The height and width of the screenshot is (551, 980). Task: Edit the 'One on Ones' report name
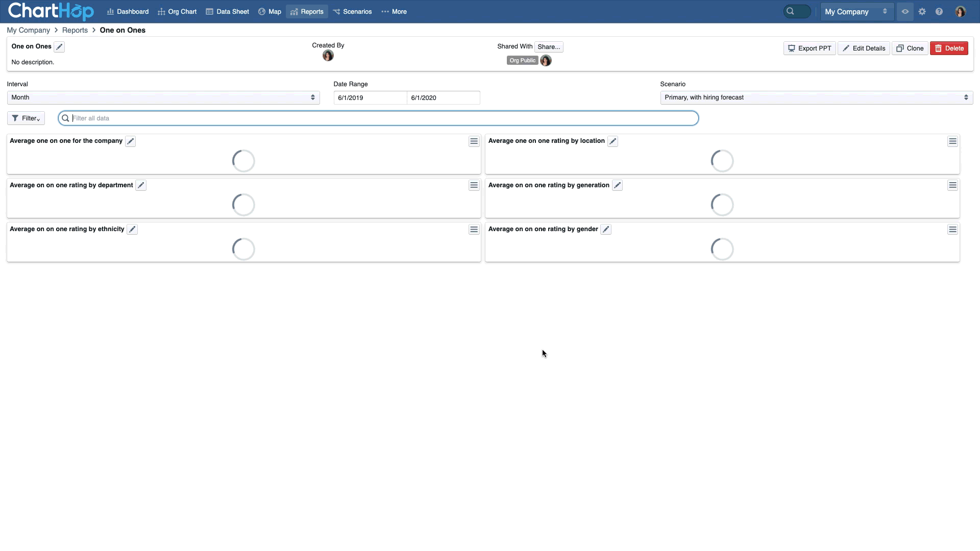tap(59, 46)
